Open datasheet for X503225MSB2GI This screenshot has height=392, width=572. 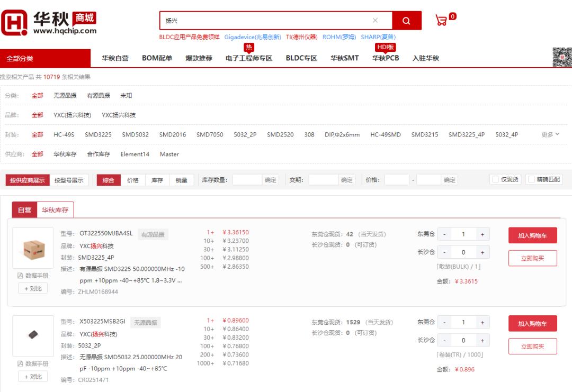(33, 363)
